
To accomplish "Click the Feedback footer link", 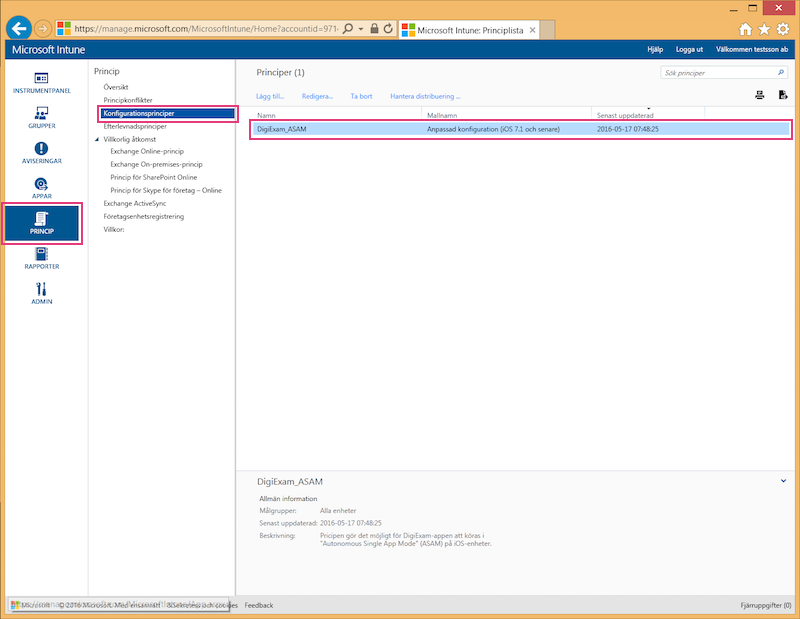I will pyautogui.click(x=259, y=605).
